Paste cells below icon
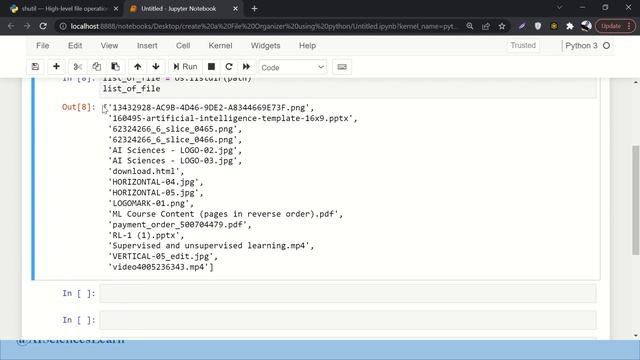640x360 pixels. tap(116, 67)
